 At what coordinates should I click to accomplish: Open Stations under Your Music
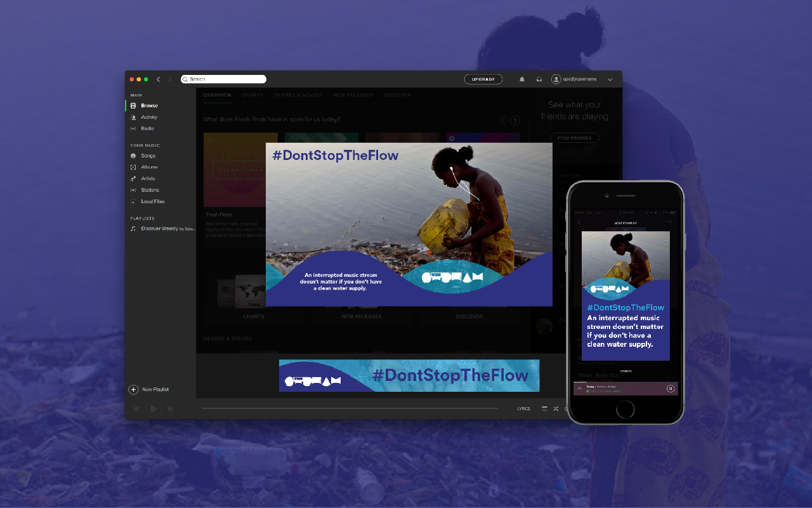click(x=150, y=190)
